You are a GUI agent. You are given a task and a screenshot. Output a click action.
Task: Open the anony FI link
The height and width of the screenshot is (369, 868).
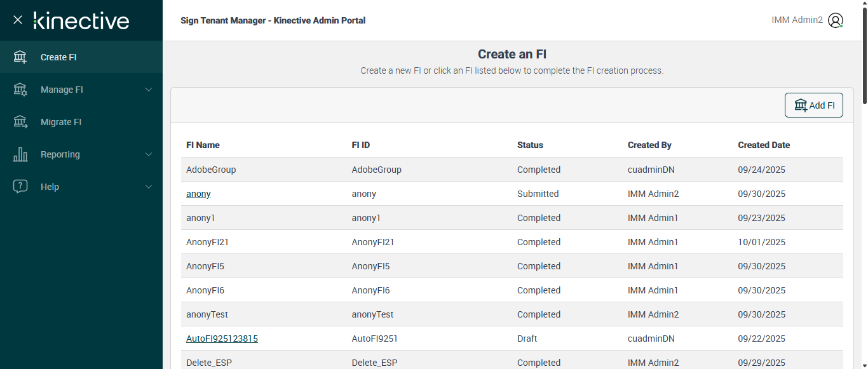198,194
